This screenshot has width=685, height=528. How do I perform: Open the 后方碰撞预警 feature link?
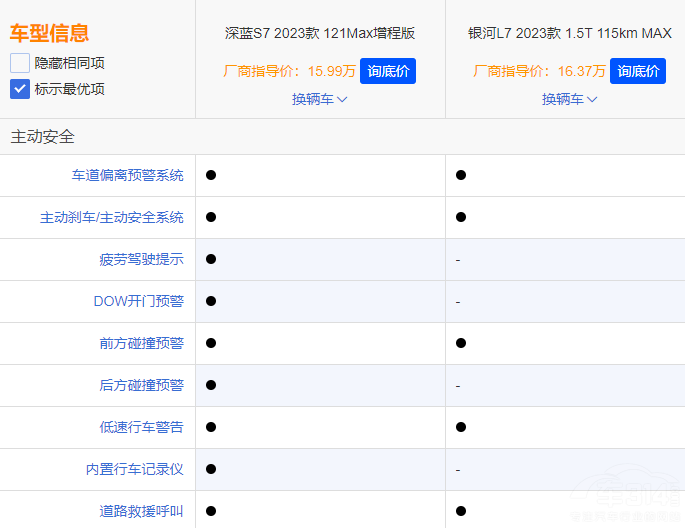pos(141,385)
